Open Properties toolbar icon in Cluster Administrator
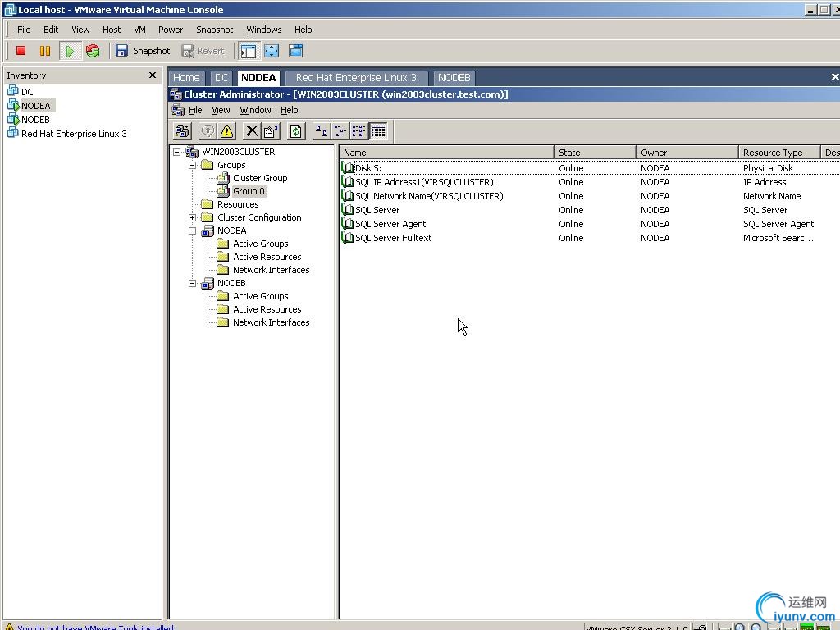The width and height of the screenshot is (840, 630). point(271,130)
